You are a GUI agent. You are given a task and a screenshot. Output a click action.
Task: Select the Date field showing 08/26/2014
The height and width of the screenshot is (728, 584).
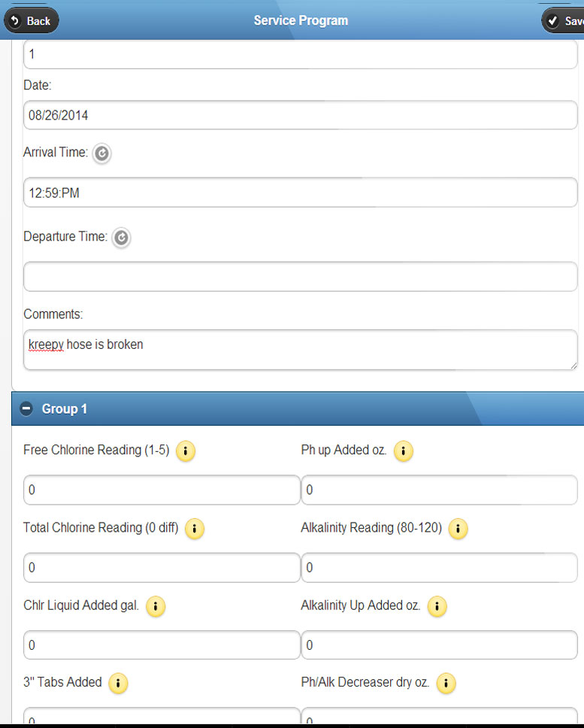coord(299,114)
